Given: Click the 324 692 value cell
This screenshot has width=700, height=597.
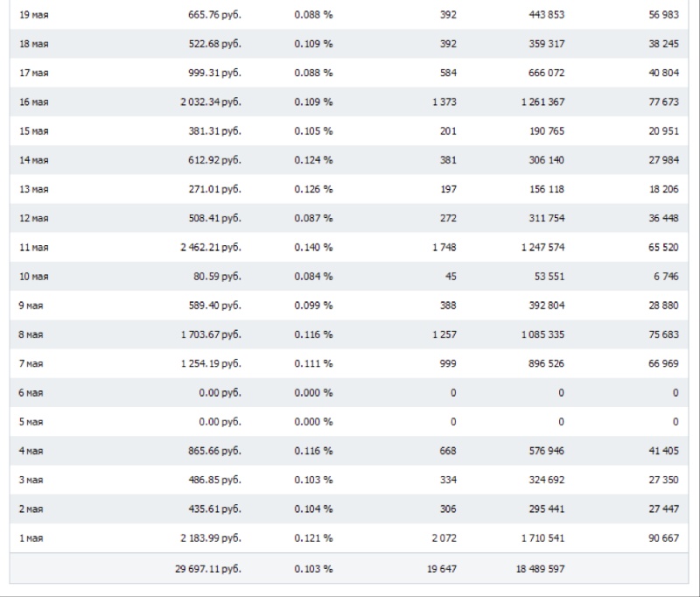Looking at the screenshot, I should 546,480.
